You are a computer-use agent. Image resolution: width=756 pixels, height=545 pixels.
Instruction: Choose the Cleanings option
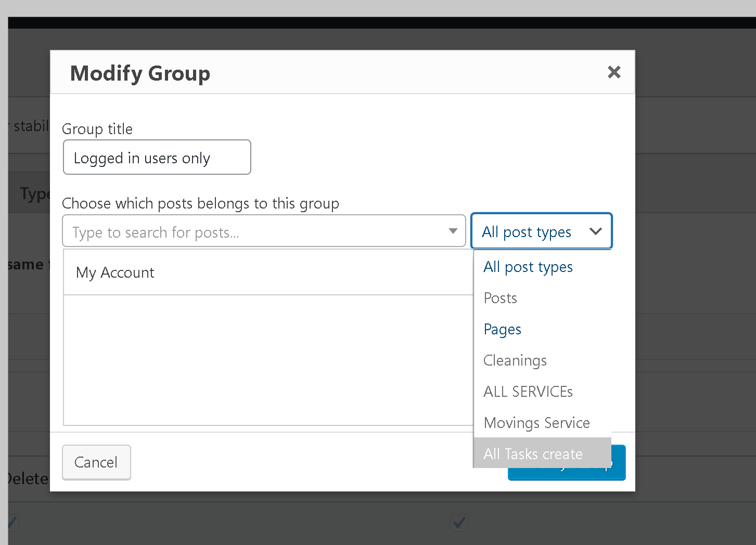click(x=542, y=360)
